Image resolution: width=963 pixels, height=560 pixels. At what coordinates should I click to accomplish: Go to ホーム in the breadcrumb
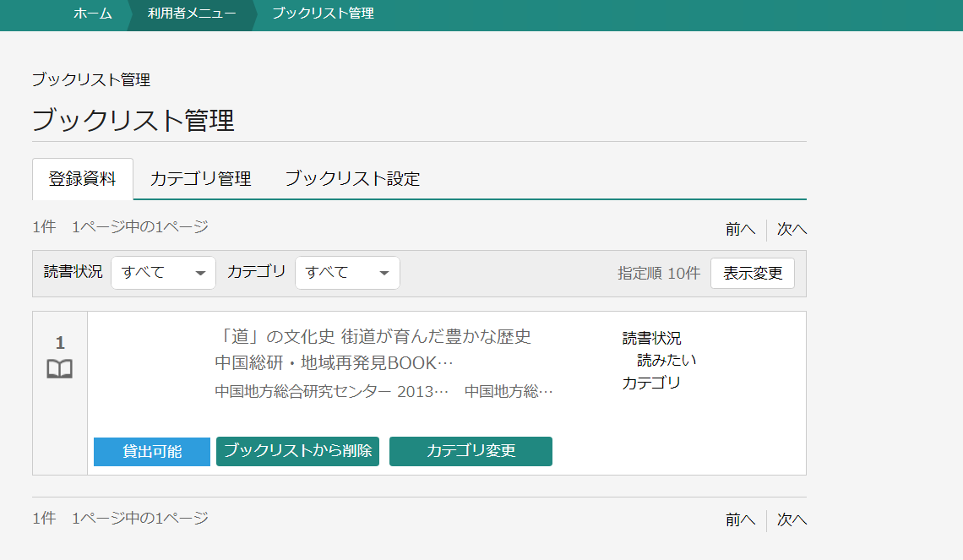[93, 14]
